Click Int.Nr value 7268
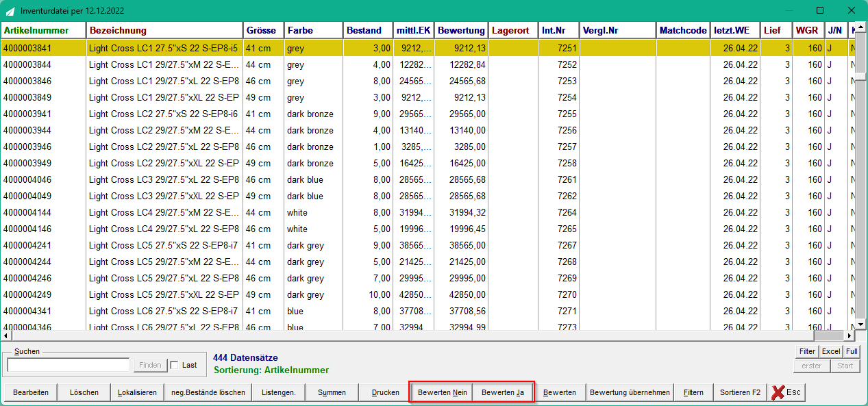 point(567,262)
